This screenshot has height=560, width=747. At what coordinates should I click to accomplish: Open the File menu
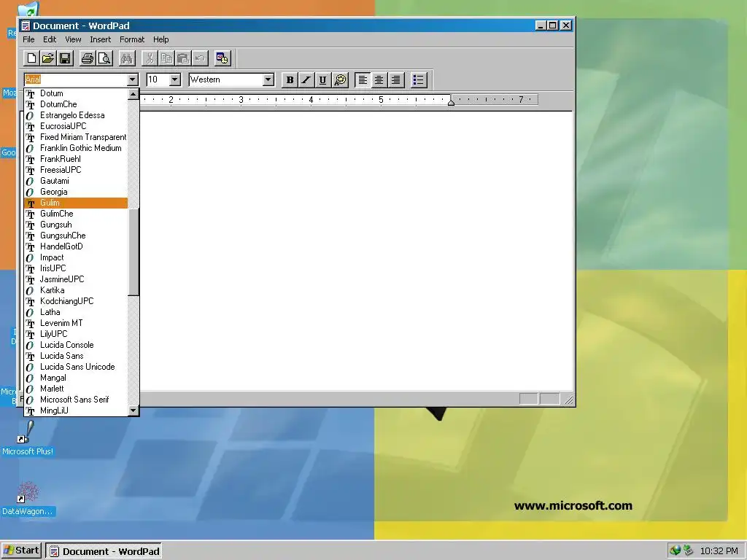point(28,39)
